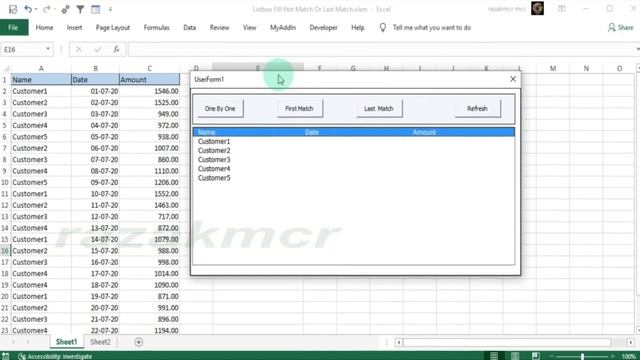Click the Select All corner triangle
Image resolution: width=640 pixels, height=360 pixels.
(x=6, y=69)
